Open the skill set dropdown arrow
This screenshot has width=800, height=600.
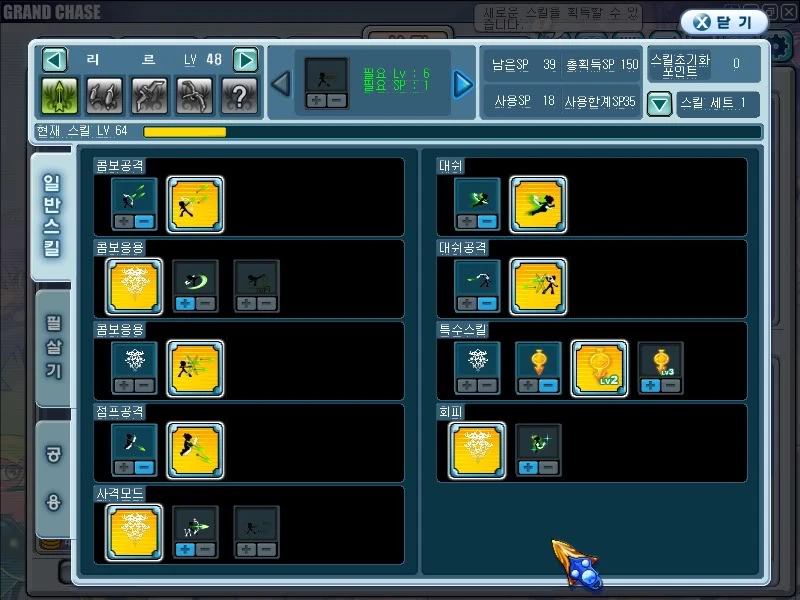[659, 104]
